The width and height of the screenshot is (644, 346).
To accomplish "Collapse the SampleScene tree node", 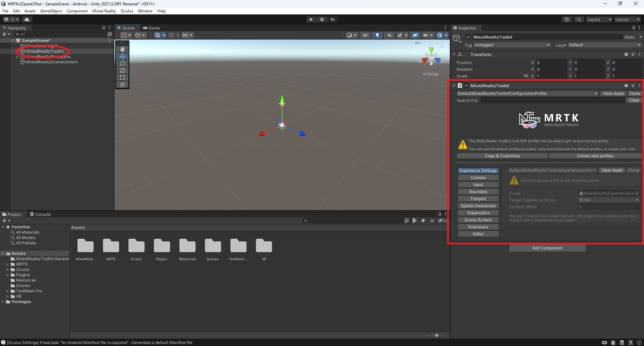I will pos(13,41).
